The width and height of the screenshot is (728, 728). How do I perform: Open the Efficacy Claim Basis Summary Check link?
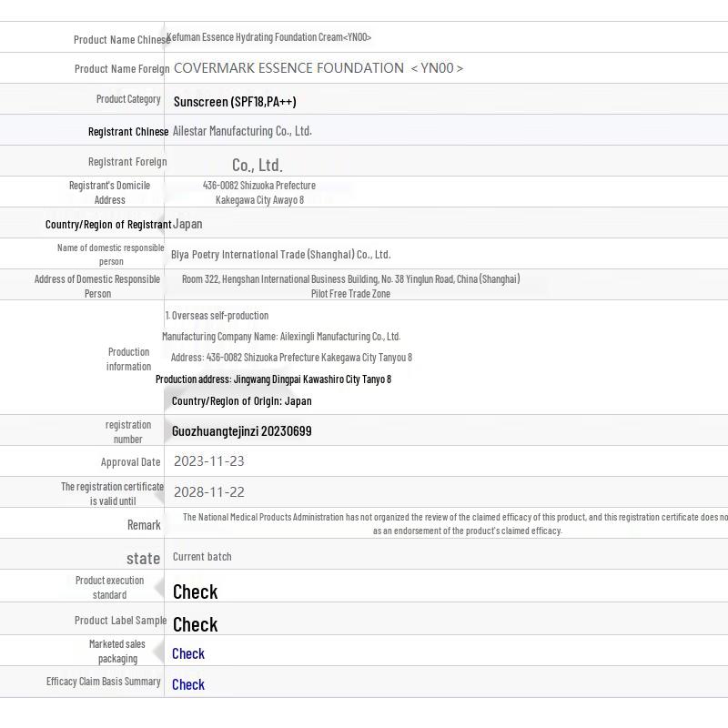point(188,684)
